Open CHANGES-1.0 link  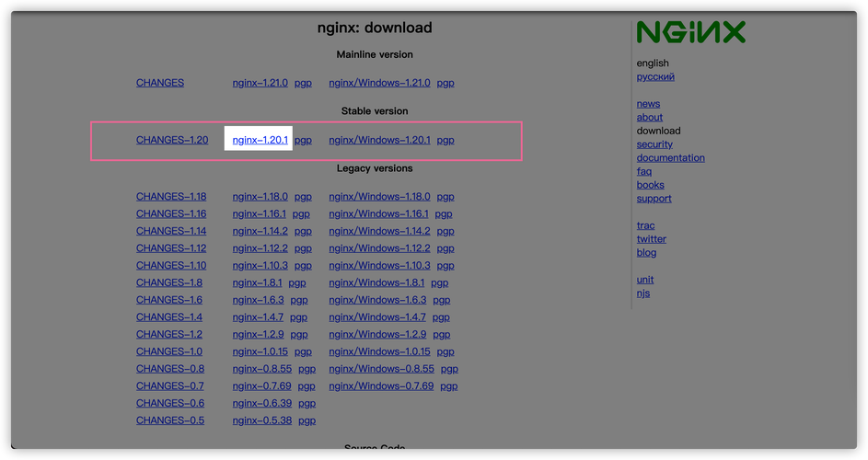click(x=168, y=351)
